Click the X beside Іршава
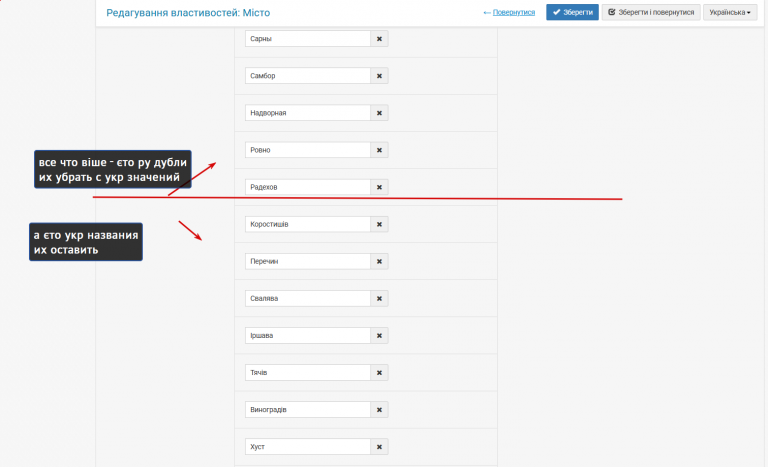The image size is (768, 467). pyautogui.click(x=379, y=336)
